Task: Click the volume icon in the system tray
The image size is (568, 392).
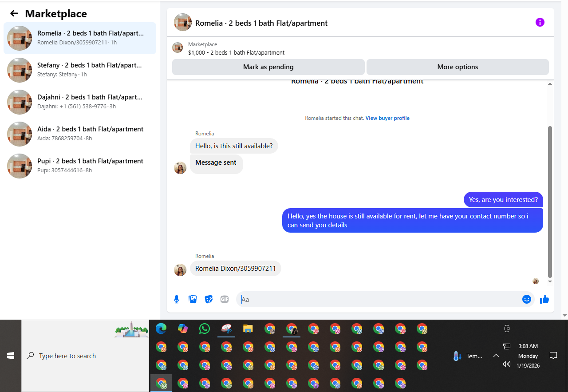Action: (507, 364)
